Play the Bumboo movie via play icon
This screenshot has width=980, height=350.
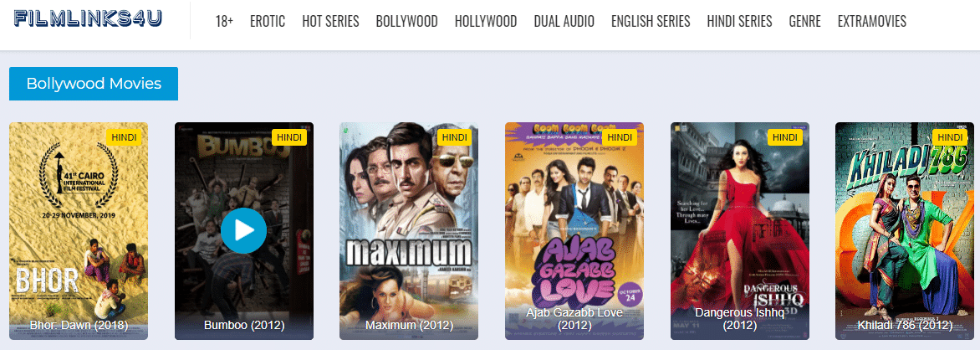tap(244, 230)
